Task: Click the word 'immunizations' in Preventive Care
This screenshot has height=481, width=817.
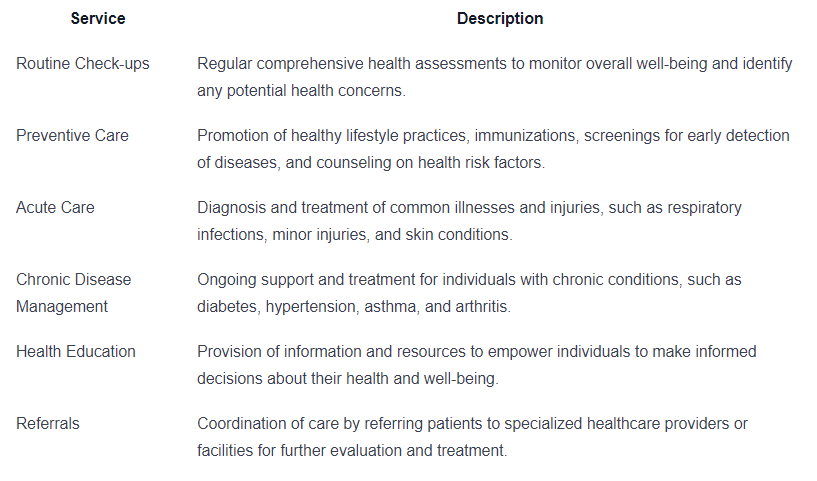Action: pyautogui.click(x=525, y=135)
